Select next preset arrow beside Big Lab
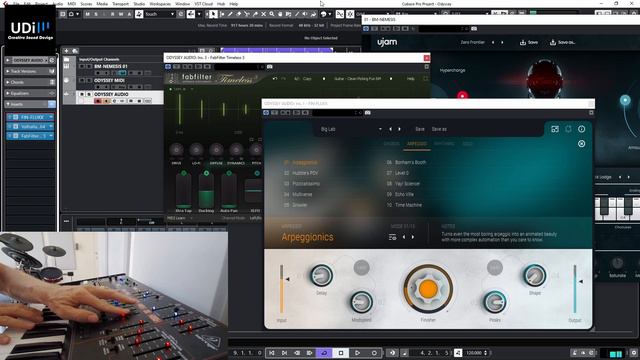640x360 pixels. [399, 129]
